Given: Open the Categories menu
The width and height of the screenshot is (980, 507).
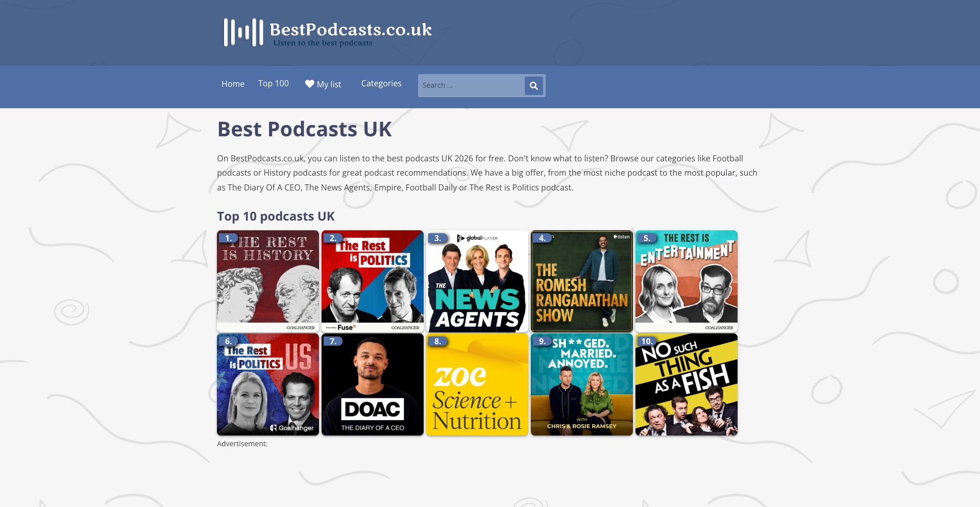Looking at the screenshot, I should [x=381, y=83].
